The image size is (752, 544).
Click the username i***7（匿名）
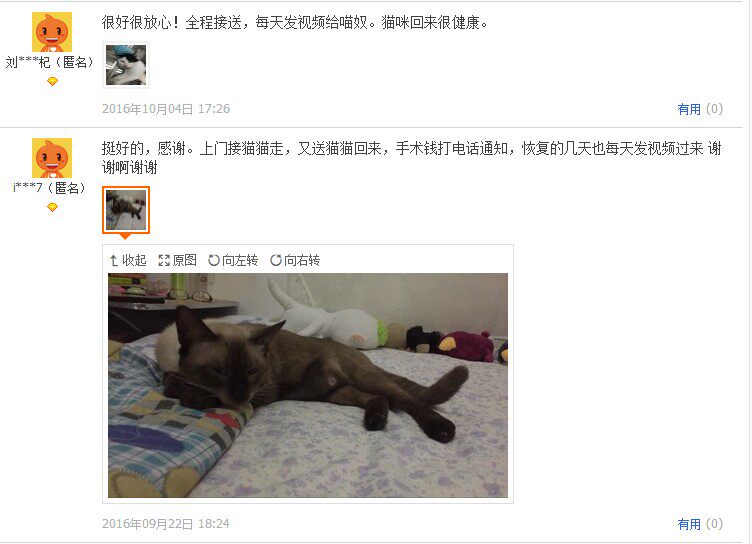point(49,188)
